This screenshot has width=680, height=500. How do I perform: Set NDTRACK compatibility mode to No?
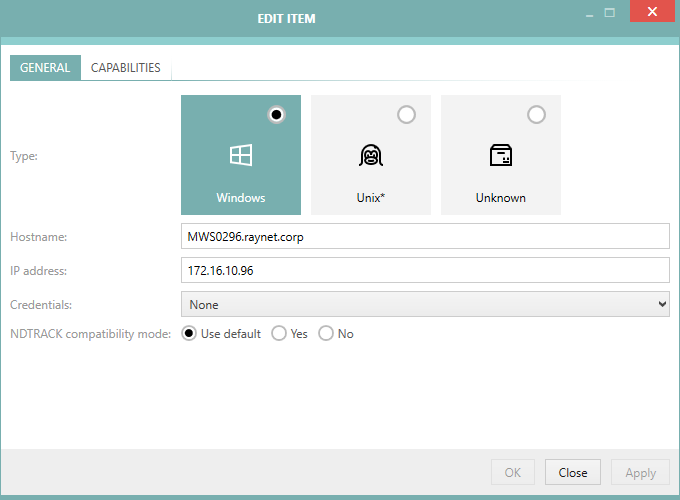[x=326, y=334]
